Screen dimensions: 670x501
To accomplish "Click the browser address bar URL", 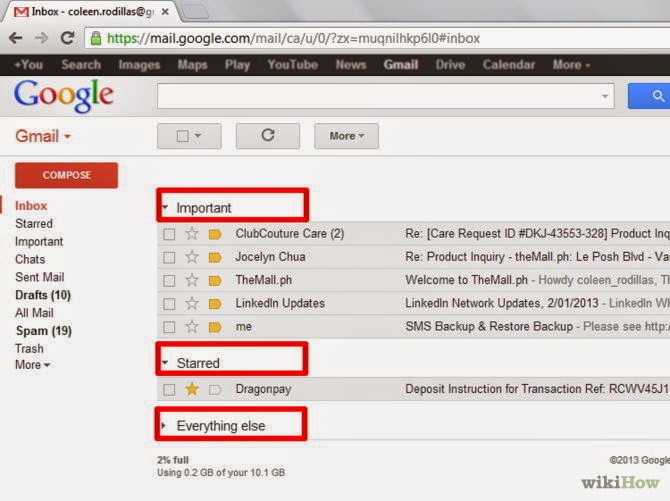I will (293, 38).
